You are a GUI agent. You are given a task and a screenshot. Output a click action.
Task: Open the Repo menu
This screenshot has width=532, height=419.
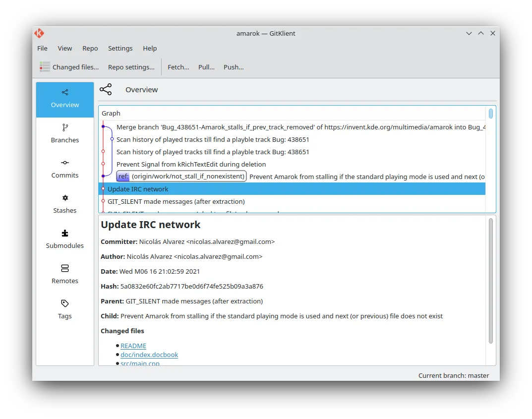tap(90, 48)
